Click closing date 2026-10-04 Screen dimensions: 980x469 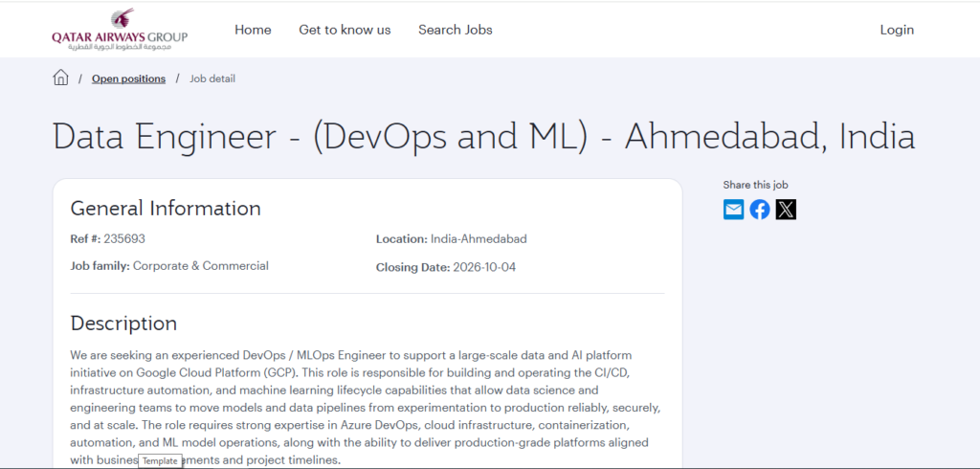(484, 268)
